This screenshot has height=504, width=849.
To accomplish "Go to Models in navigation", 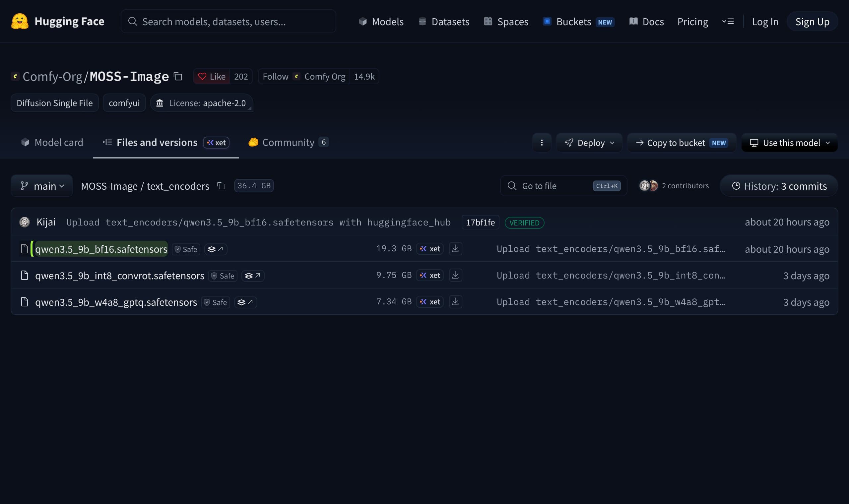I will click(381, 22).
